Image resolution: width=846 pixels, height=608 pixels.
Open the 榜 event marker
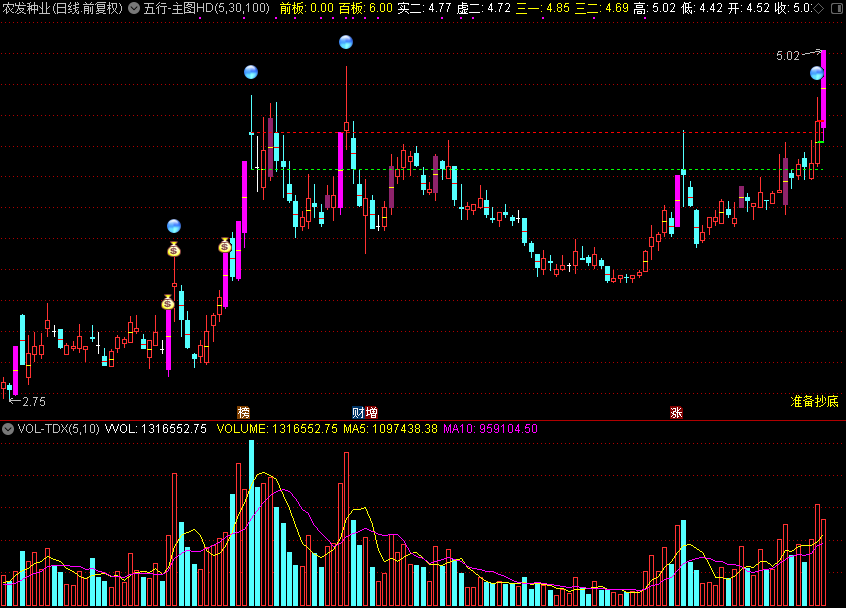(x=244, y=413)
